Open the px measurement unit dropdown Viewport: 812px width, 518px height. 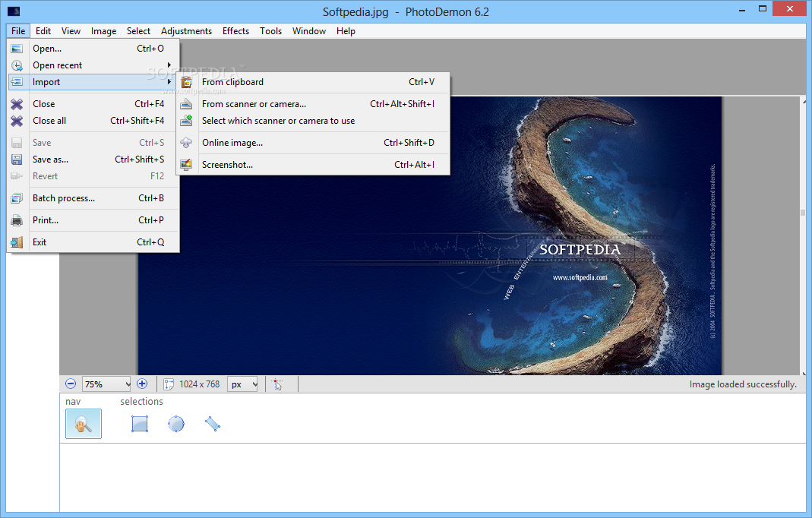pos(242,384)
